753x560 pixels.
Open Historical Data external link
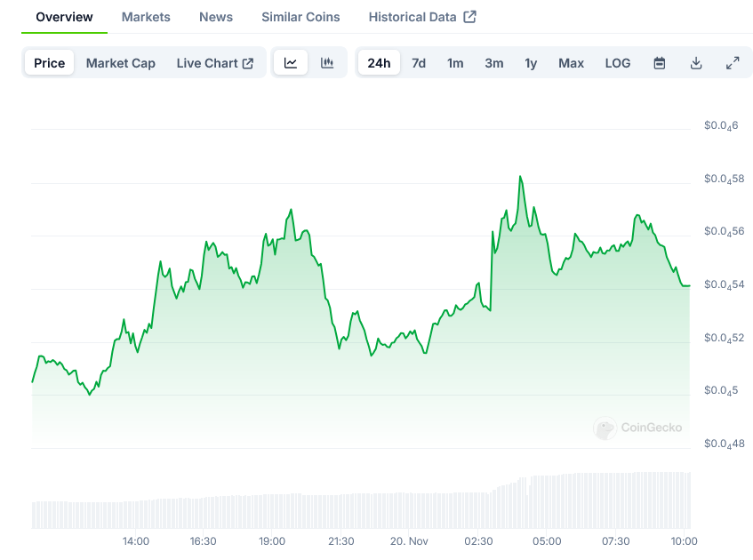point(422,17)
